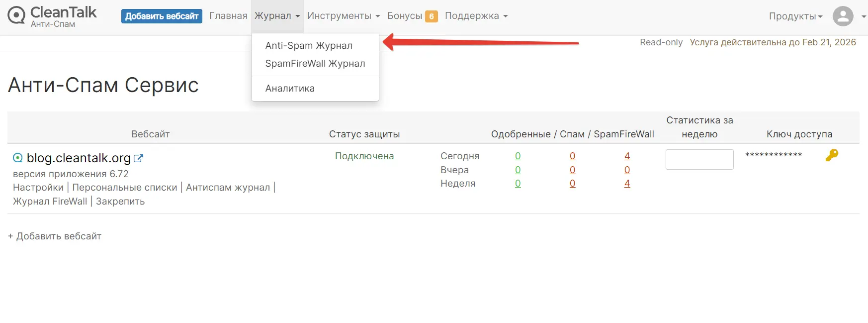This screenshot has height=323, width=868.
Task: Click the user avatar profile icon
Action: (x=843, y=16)
